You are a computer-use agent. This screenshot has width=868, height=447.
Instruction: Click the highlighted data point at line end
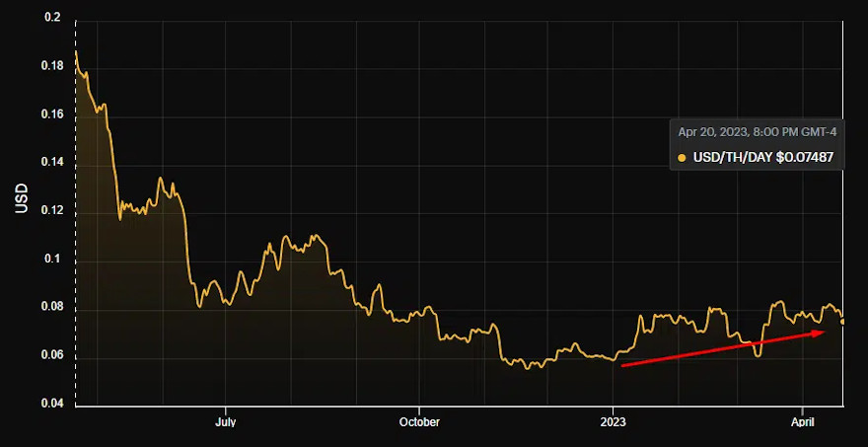(x=842, y=321)
